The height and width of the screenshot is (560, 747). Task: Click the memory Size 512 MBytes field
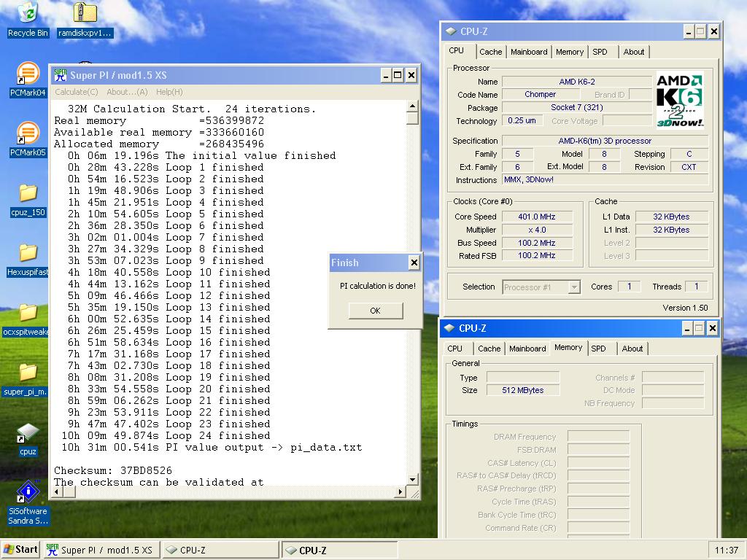tap(522, 390)
